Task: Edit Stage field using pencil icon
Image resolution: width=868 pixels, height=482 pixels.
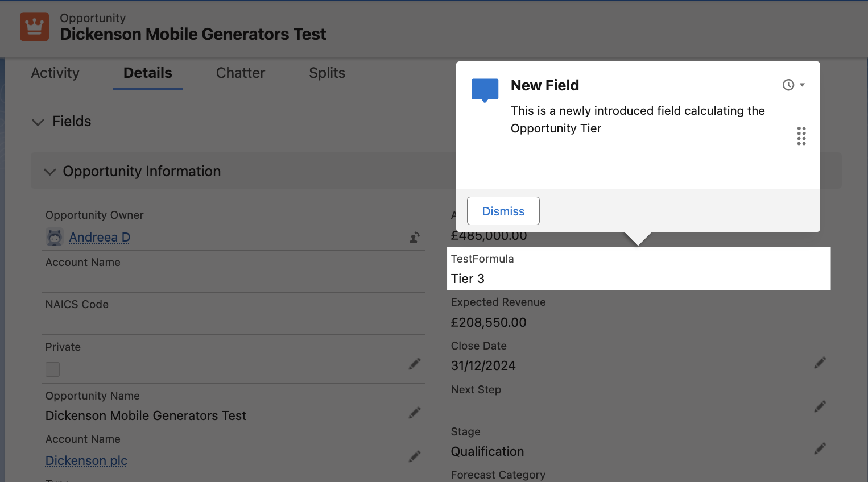Action: point(820,448)
